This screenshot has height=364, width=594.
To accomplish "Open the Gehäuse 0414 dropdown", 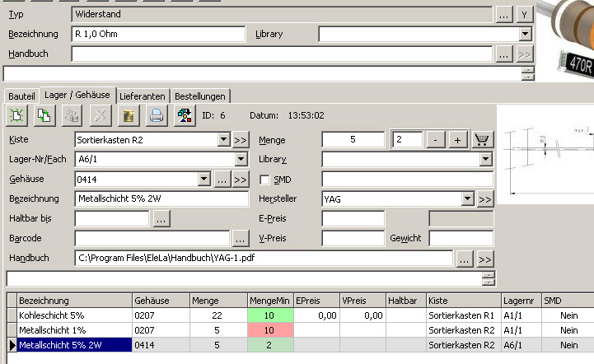I will pos(203,180).
